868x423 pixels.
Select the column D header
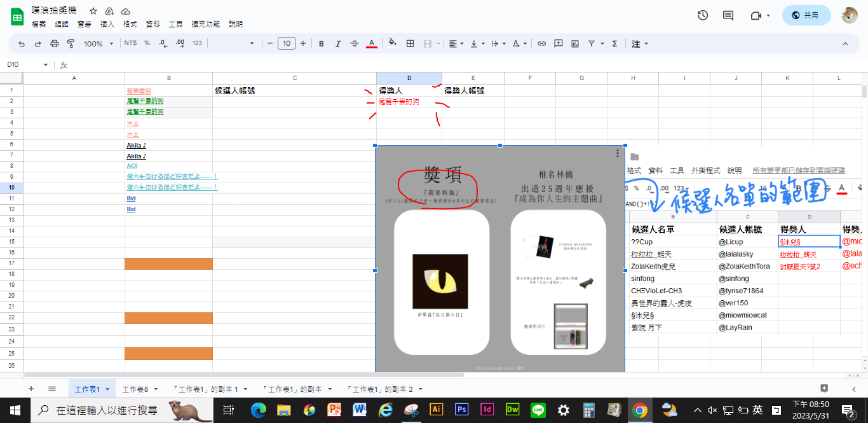(409, 78)
